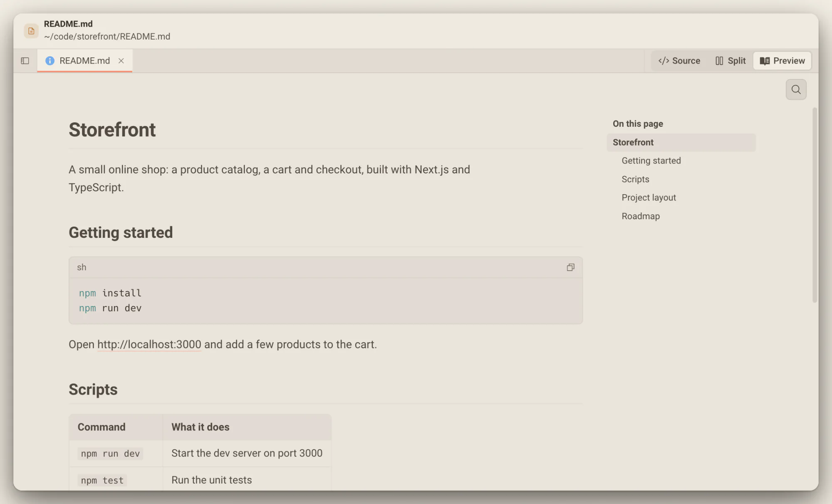Click 'Start the dev server on port 3000'
Viewport: 832px width, 504px height.
click(x=247, y=453)
